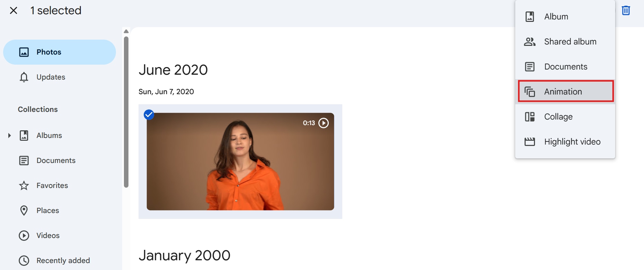Click the Updates bell icon
Image resolution: width=644 pixels, height=270 pixels.
tap(24, 77)
